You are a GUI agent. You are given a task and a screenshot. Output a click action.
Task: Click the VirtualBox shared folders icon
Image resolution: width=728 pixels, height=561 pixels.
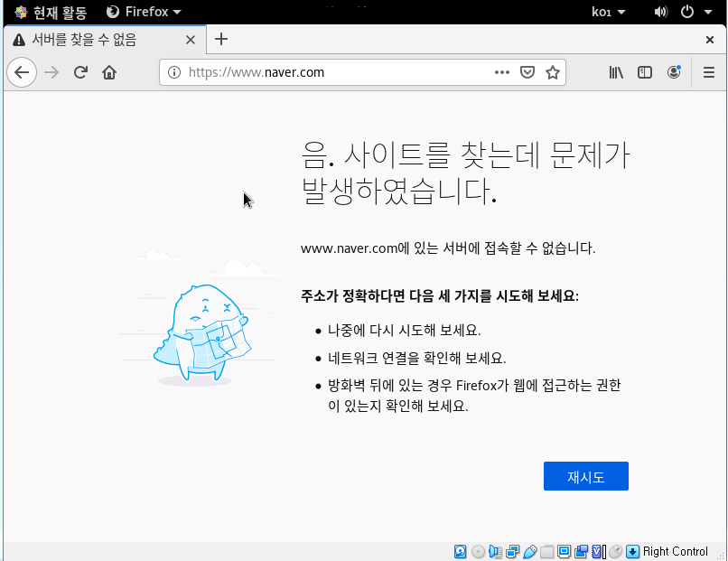tap(546, 551)
